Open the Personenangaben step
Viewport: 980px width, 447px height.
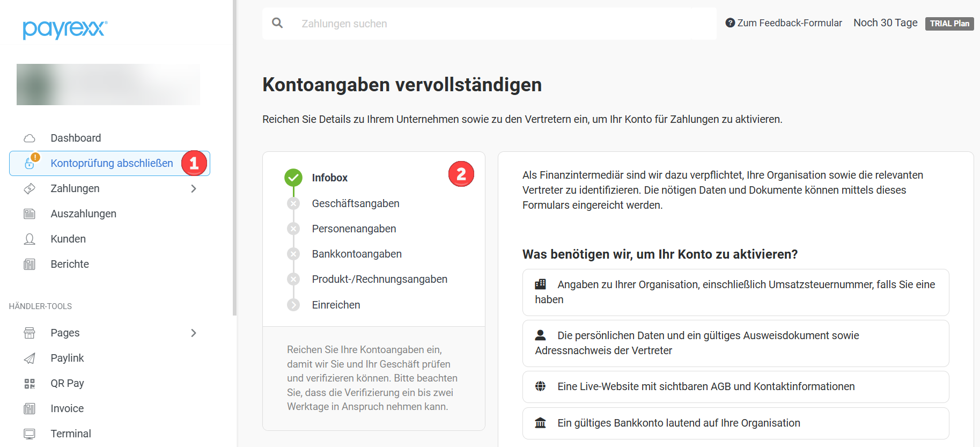pyautogui.click(x=353, y=229)
